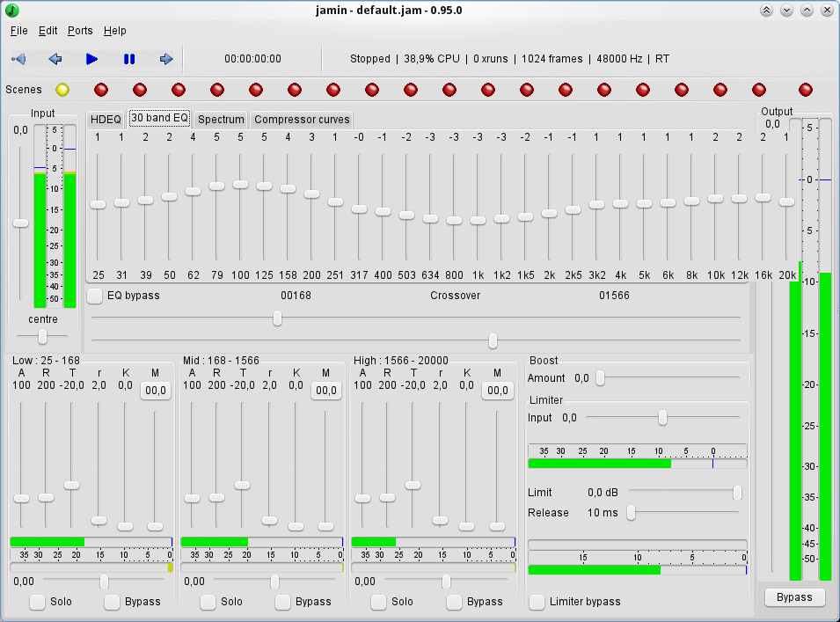Screen dimensions: 840x622
Task: Toggle Bypass for the Low band
Action: coord(112,602)
